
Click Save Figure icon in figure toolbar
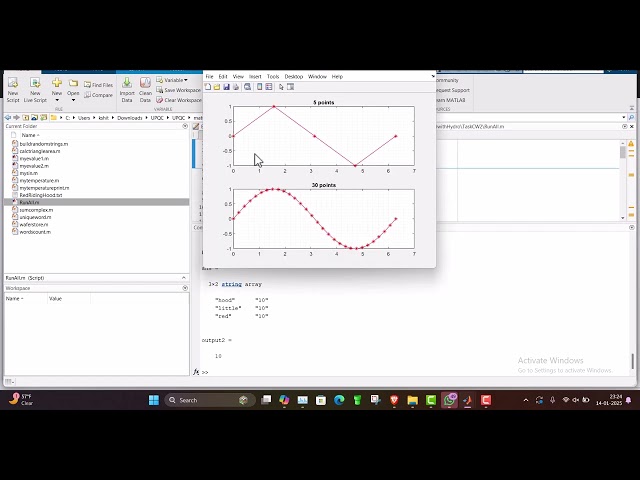pos(226,87)
